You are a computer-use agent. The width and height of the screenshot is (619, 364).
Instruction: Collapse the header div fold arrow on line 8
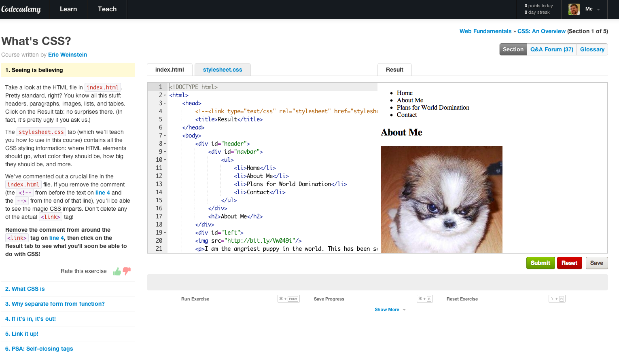165,144
